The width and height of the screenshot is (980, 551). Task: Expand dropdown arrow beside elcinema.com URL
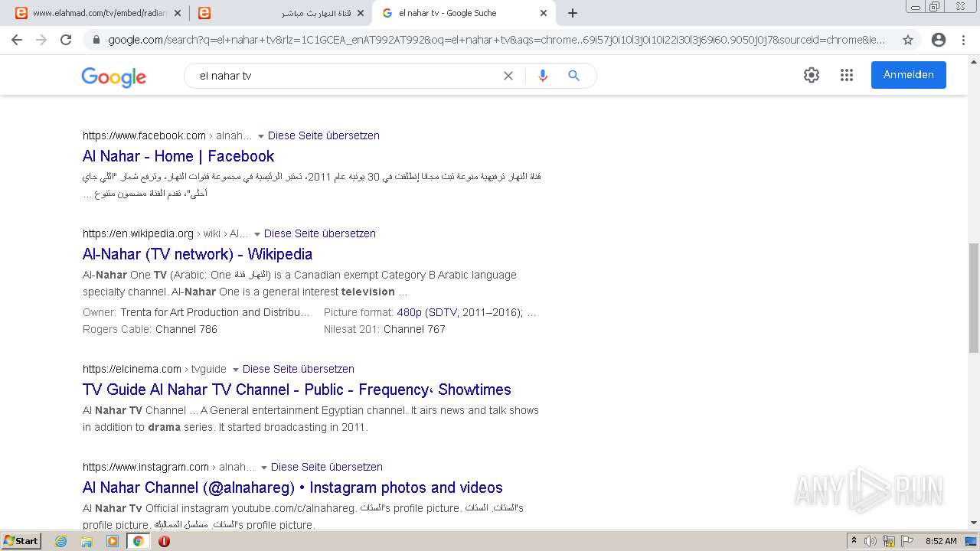236,370
